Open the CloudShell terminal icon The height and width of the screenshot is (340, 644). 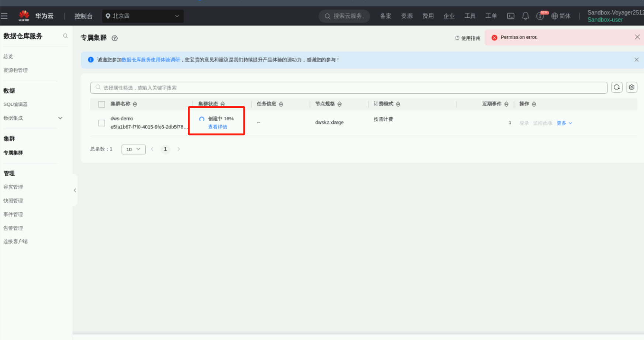pos(510,16)
